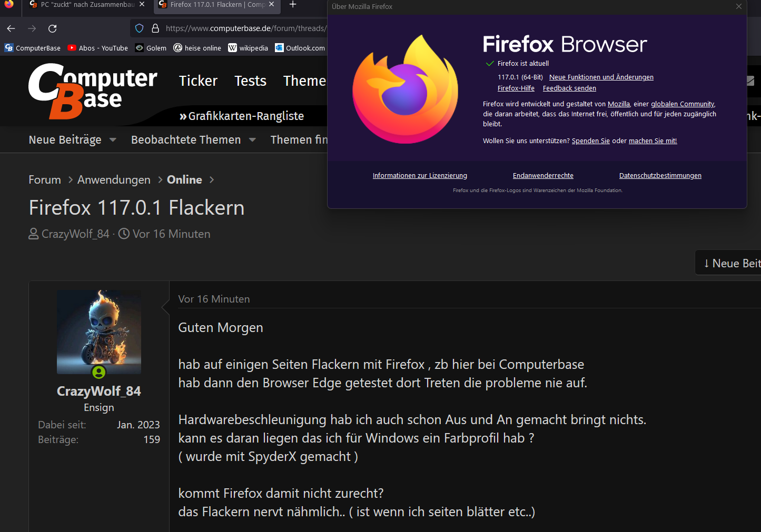Open the tracking protection shield icon
761x532 pixels.
click(139, 28)
